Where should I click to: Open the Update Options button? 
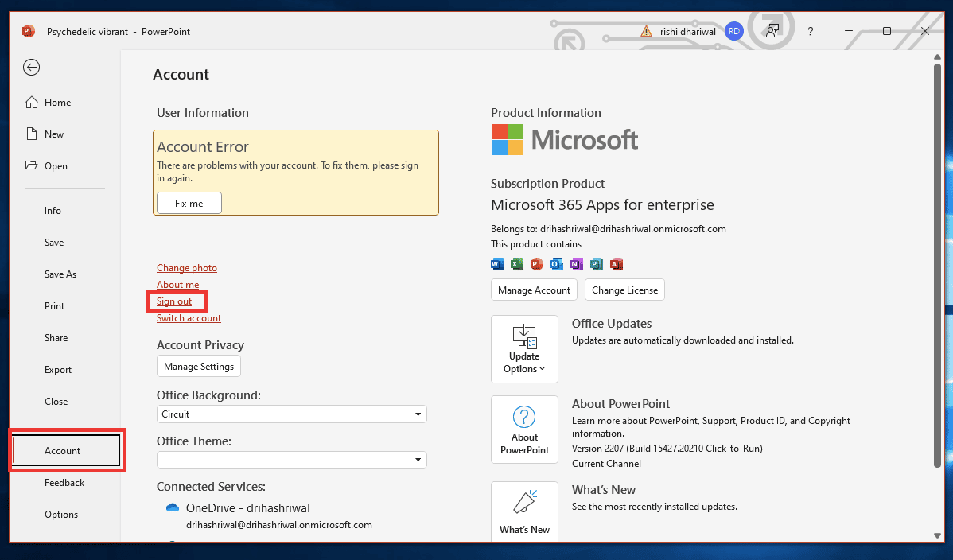coord(524,349)
